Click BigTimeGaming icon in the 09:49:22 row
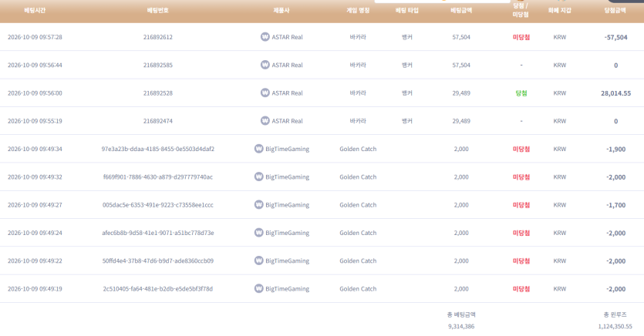 pyautogui.click(x=258, y=260)
